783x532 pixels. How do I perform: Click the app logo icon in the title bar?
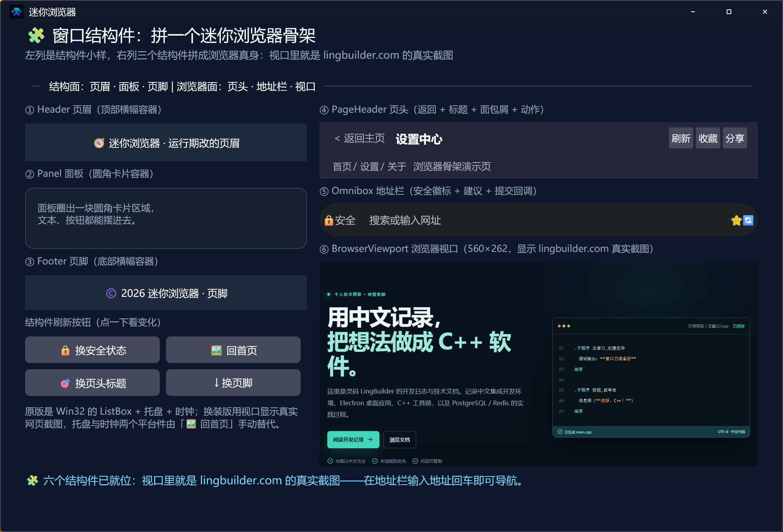click(16, 12)
